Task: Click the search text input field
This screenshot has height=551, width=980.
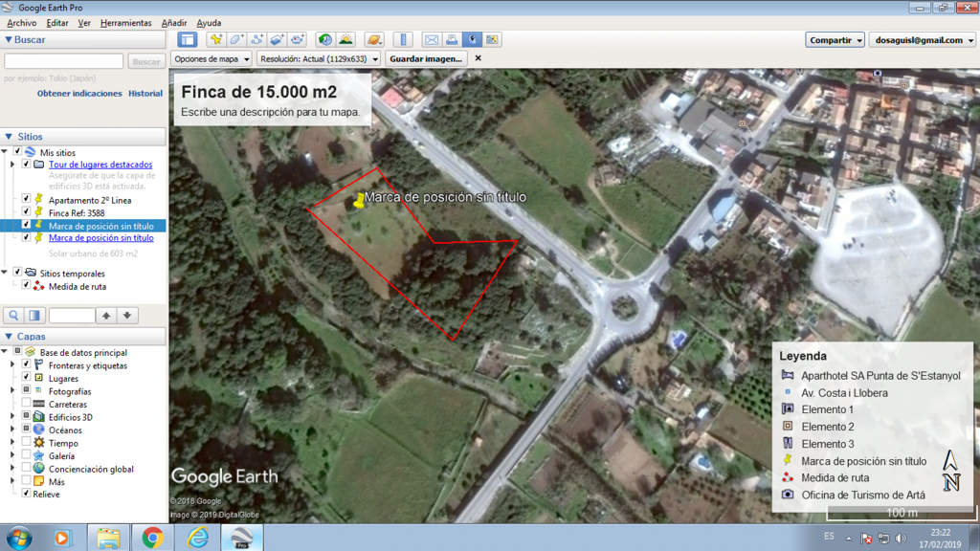Action: tap(64, 61)
